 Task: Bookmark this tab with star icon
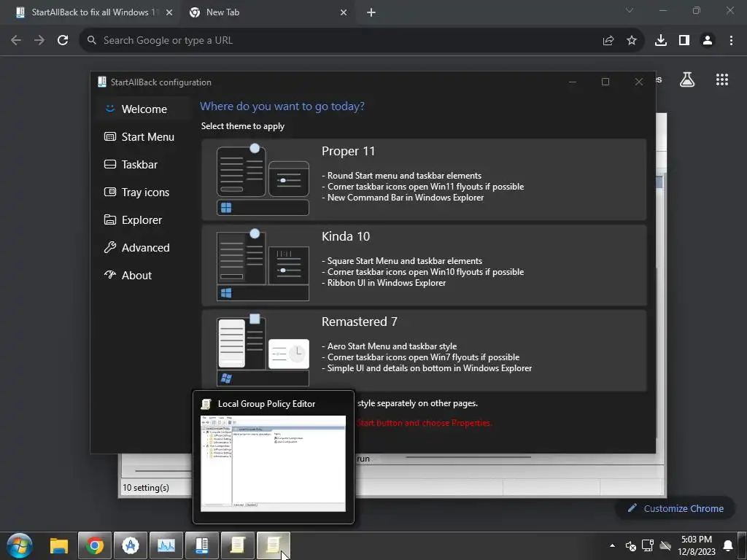click(x=632, y=41)
